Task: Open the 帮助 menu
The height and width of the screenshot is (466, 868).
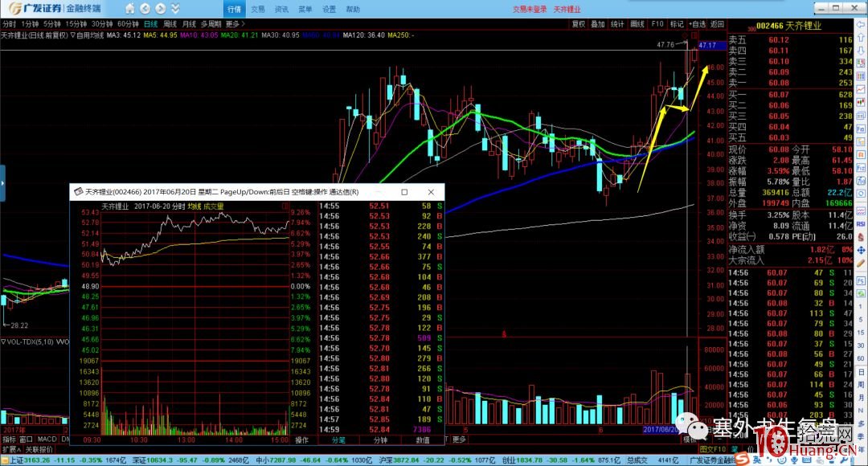Action: [x=353, y=10]
